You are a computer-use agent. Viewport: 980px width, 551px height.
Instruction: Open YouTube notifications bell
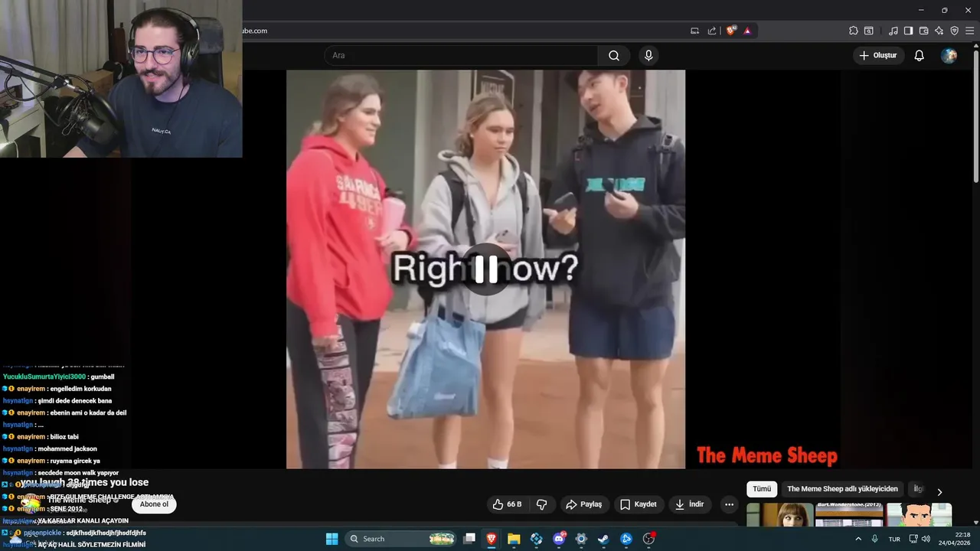pos(920,55)
